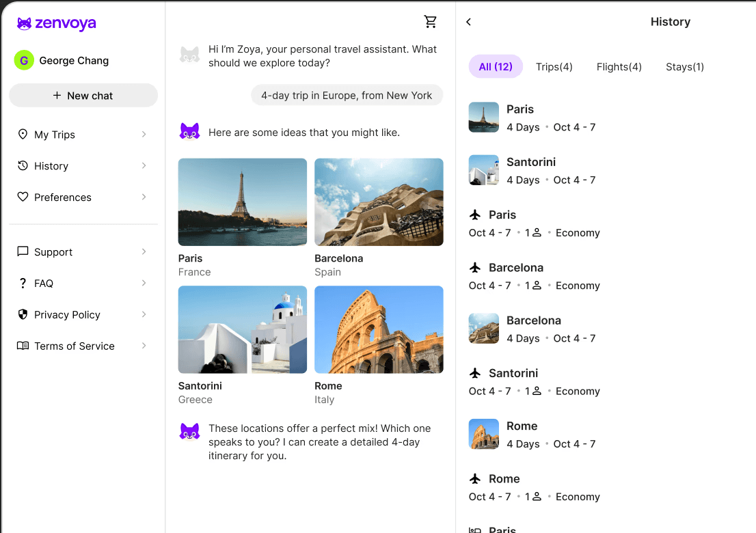
Task: Click the Privacy Policy shield icon
Action: pos(22,314)
